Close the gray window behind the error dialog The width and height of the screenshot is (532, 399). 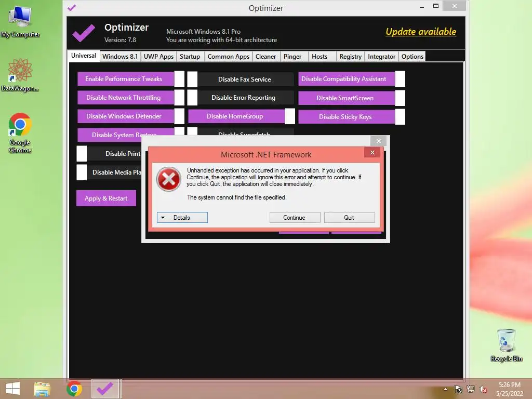(x=379, y=141)
